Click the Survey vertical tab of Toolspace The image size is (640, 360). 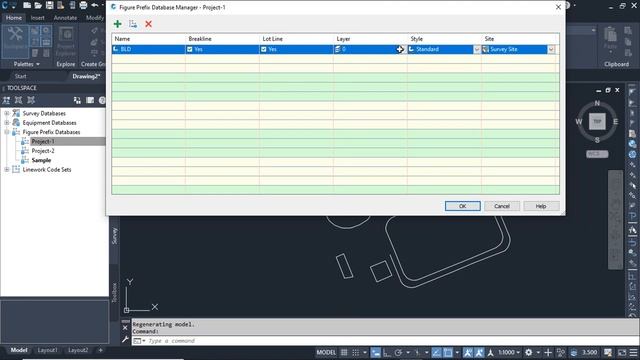click(114, 236)
